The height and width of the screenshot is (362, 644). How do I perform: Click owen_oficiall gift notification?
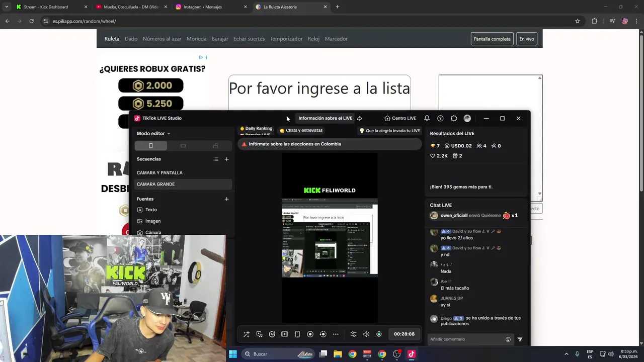click(474, 216)
